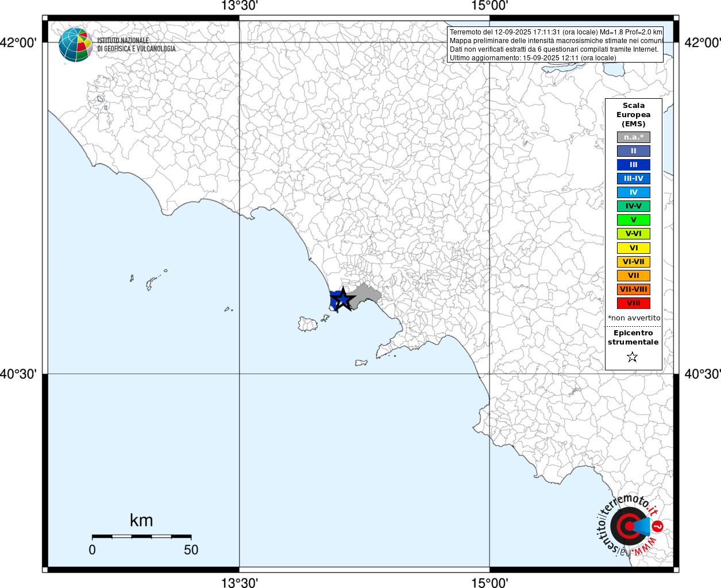Click top 13°30' longitude label
Screen dimensions: 721x588
[x=240, y=6]
